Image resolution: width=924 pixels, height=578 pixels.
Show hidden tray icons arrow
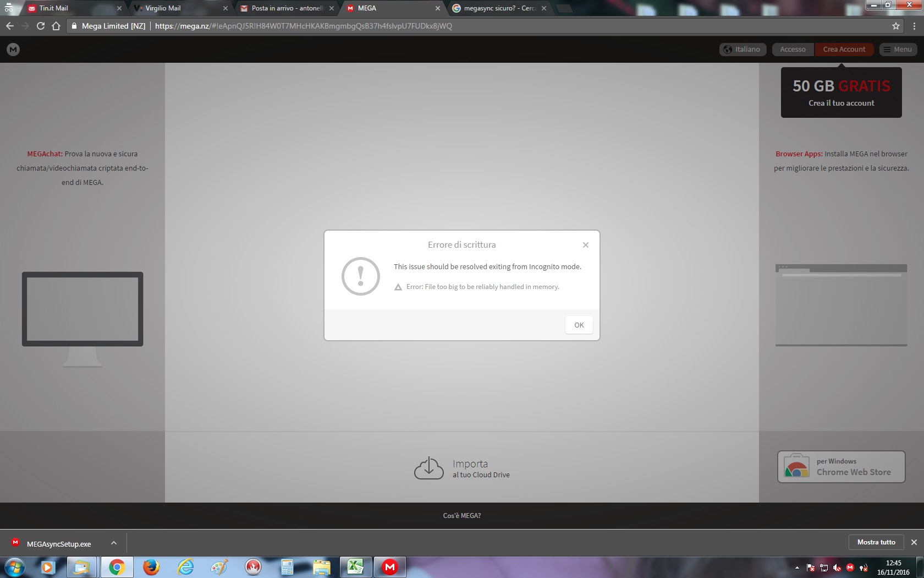point(797,568)
